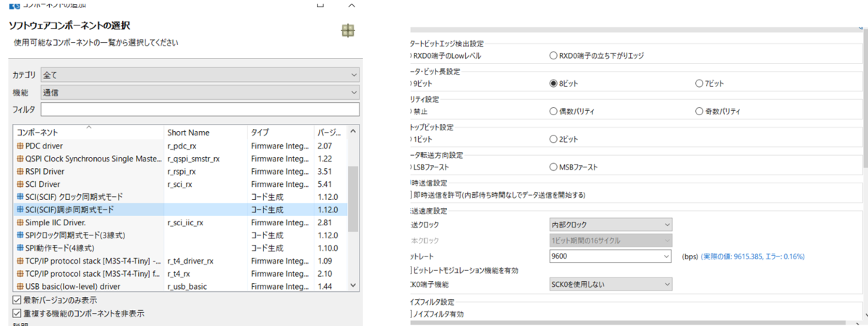Click component list scrollbar down arrow
Image resolution: width=868 pixels, height=326 pixels.
[x=353, y=285]
